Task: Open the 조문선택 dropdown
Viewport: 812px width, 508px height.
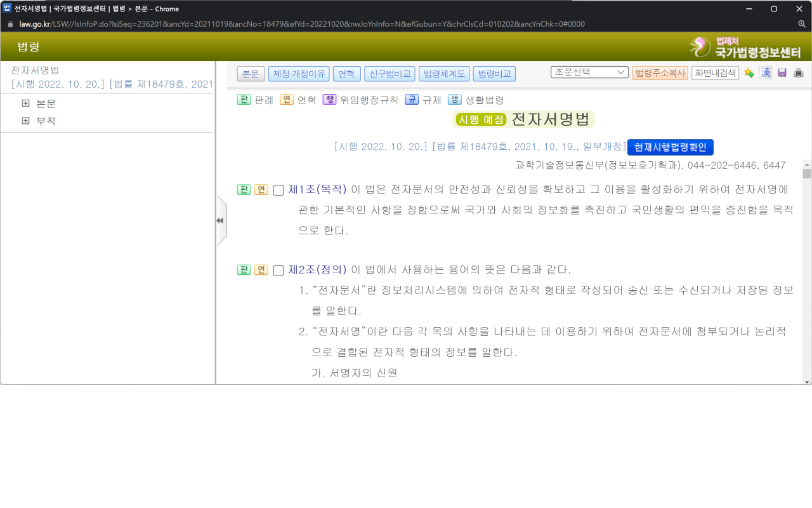Action: [x=589, y=72]
